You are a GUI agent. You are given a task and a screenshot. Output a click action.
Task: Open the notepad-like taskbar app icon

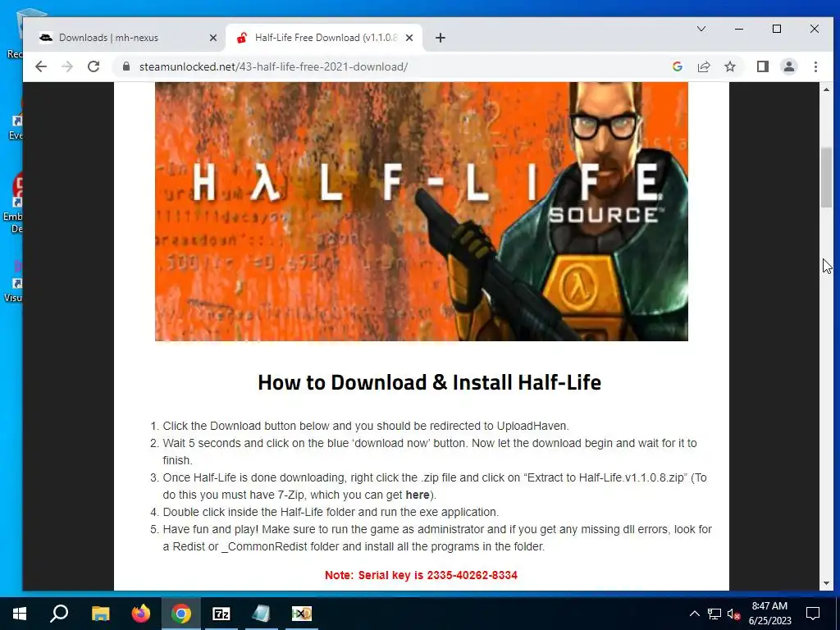coord(262,614)
